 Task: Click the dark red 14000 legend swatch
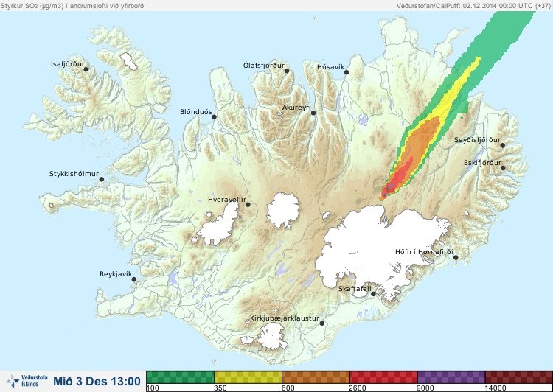pyautogui.click(x=519, y=377)
